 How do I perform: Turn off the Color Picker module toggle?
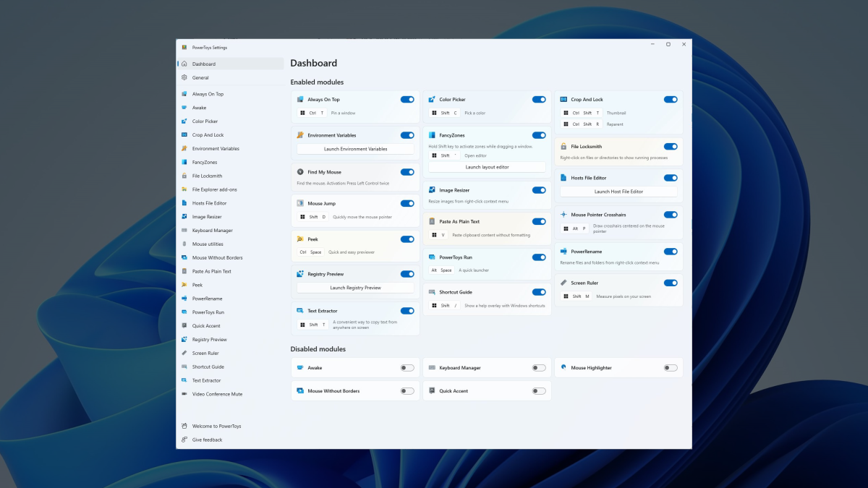pyautogui.click(x=539, y=99)
